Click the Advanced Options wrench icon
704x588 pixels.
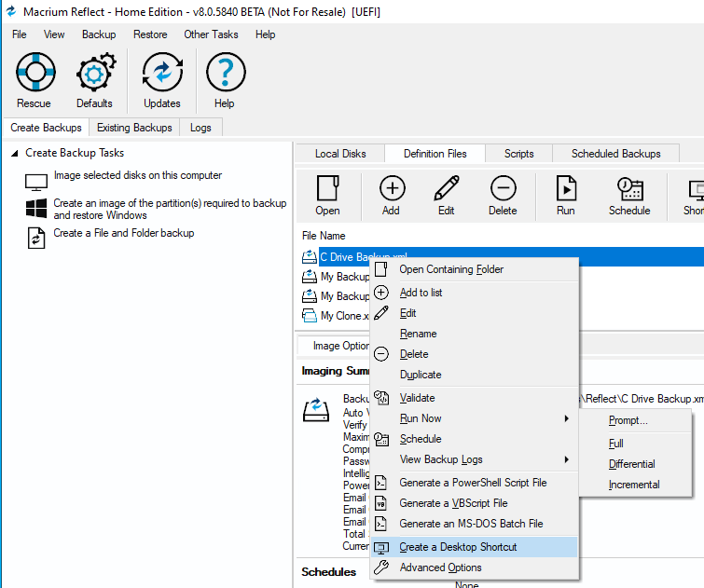coord(381,567)
